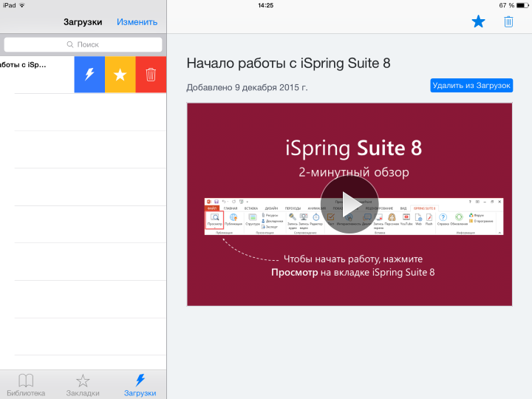The image size is (532, 399).
Task: Click the text "Добавлено 9 декабря 2015 г."
Action: tap(247, 87)
